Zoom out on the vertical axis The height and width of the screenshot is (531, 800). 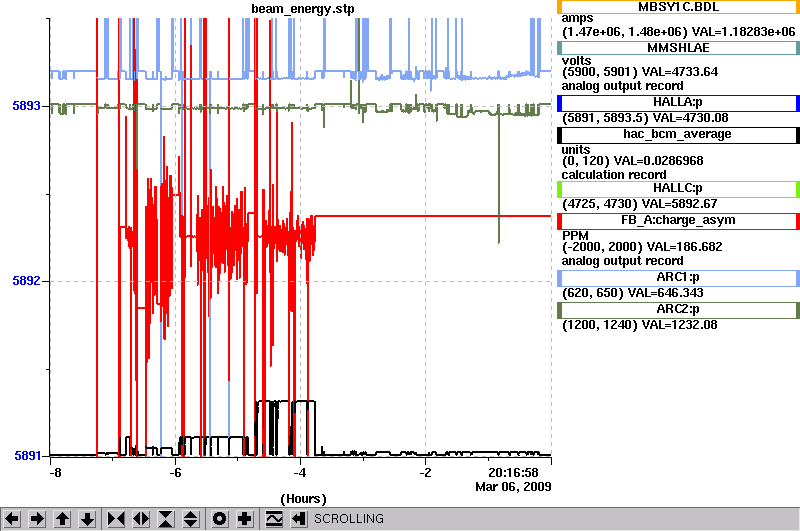tap(191, 519)
